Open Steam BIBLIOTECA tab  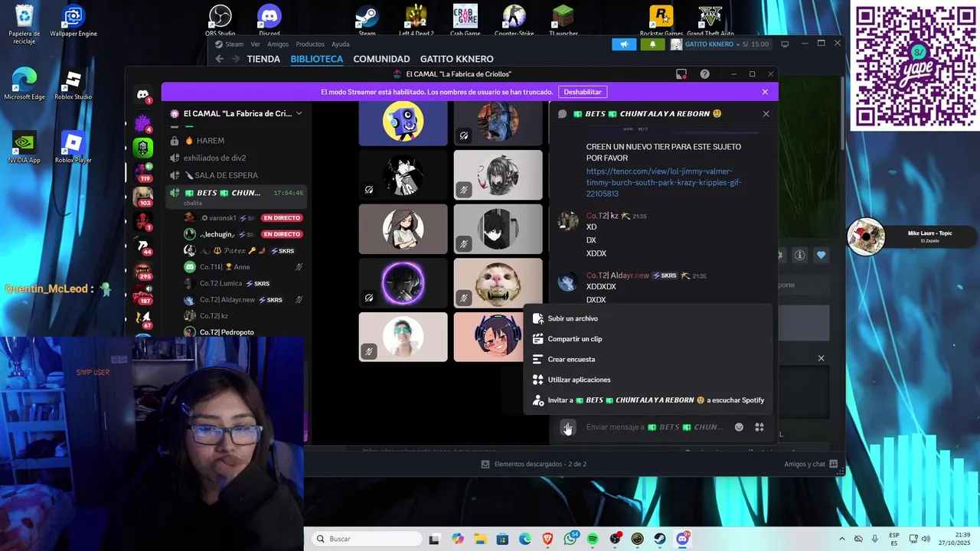point(316,59)
